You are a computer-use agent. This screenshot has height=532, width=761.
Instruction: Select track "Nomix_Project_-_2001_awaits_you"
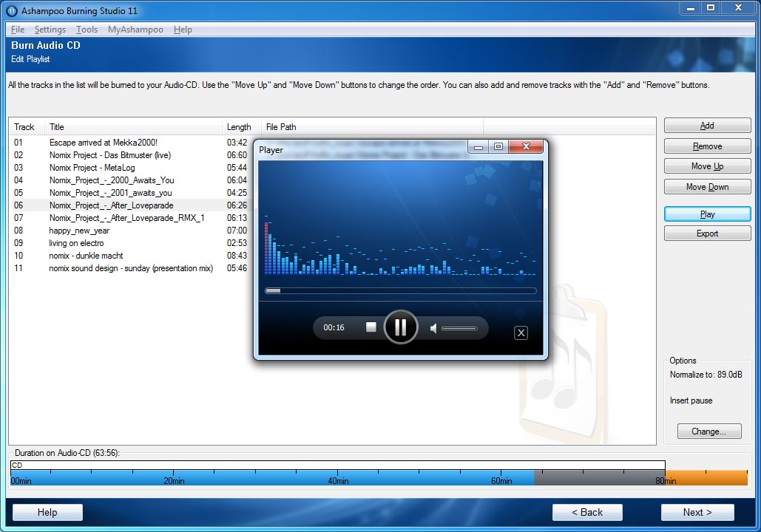coord(111,193)
